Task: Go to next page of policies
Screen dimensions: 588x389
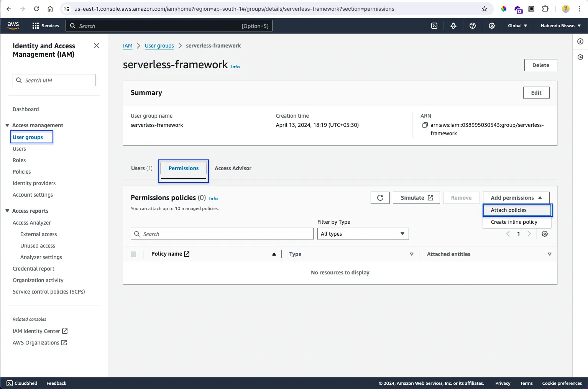Action: [529, 234]
